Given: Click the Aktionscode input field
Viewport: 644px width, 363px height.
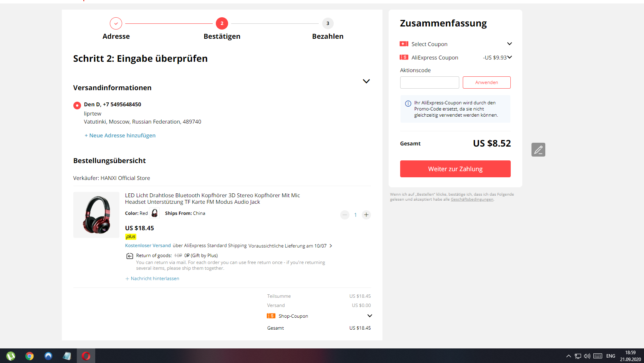Looking at the screenshot, I should [x=430, y=82].
